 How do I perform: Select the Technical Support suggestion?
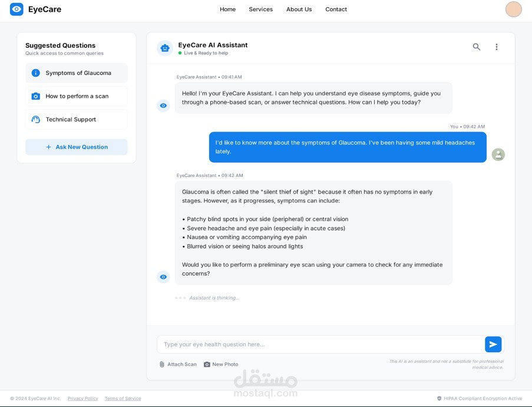point(77,119)
